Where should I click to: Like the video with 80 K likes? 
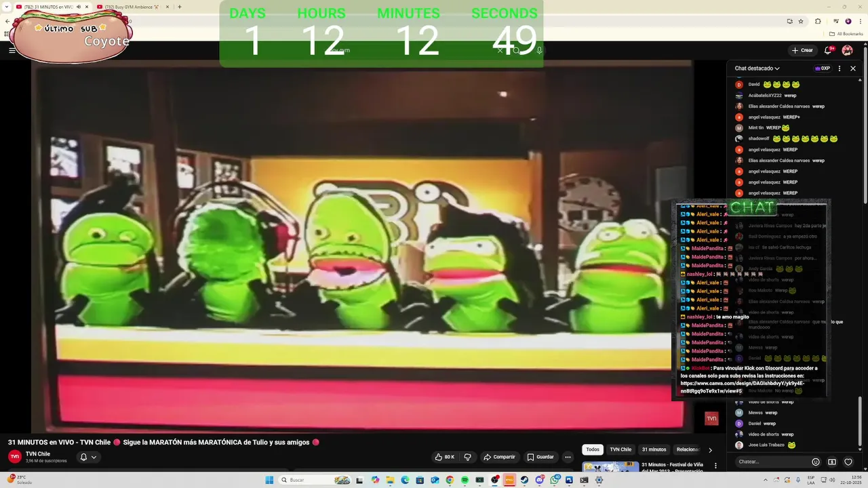(x=445, y=457)
